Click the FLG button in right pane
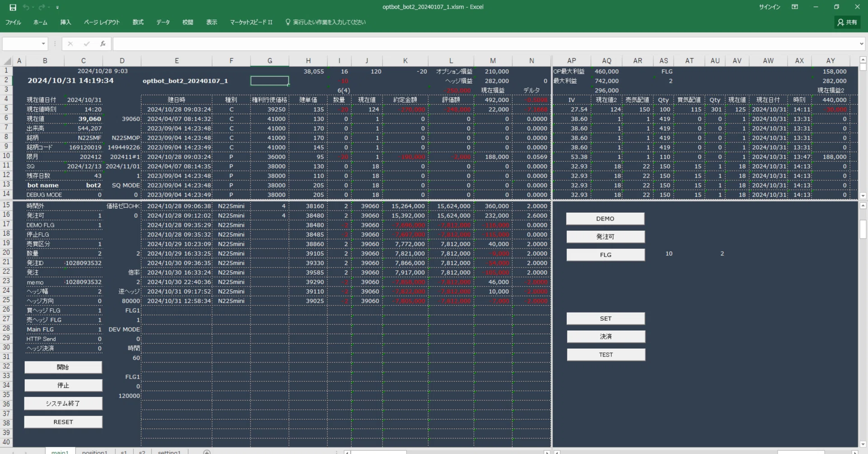Image resolution: width=868 pixels, height=454 pixels. click(606, 255)
